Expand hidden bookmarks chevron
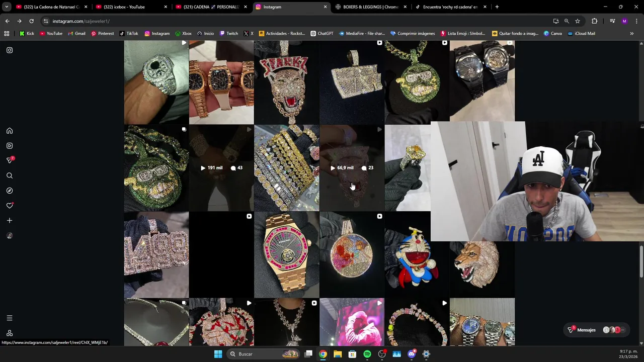 pyautogui.click(x=631, y=33)
